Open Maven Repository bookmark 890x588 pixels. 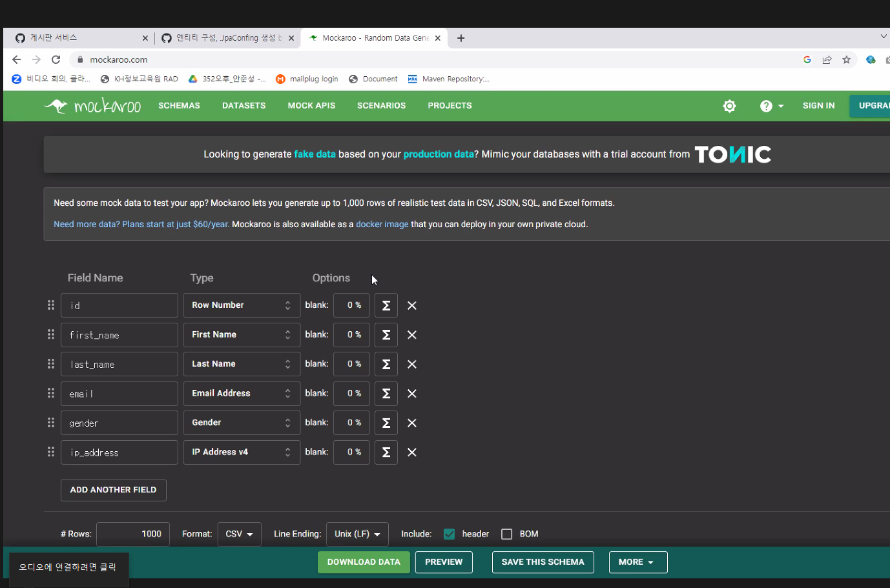coord(448,79)
